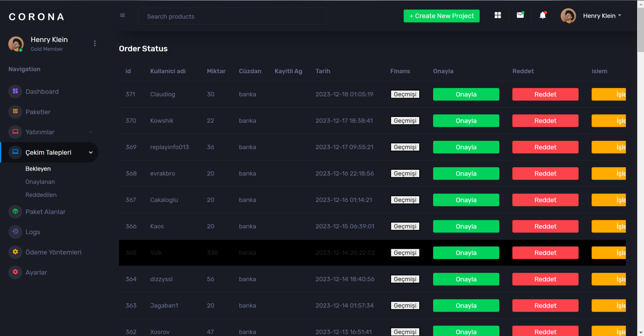Viewport: 644px width, 336px height.
Task: Select the Onaylanan submenu item
Action: tap(40, 182)
